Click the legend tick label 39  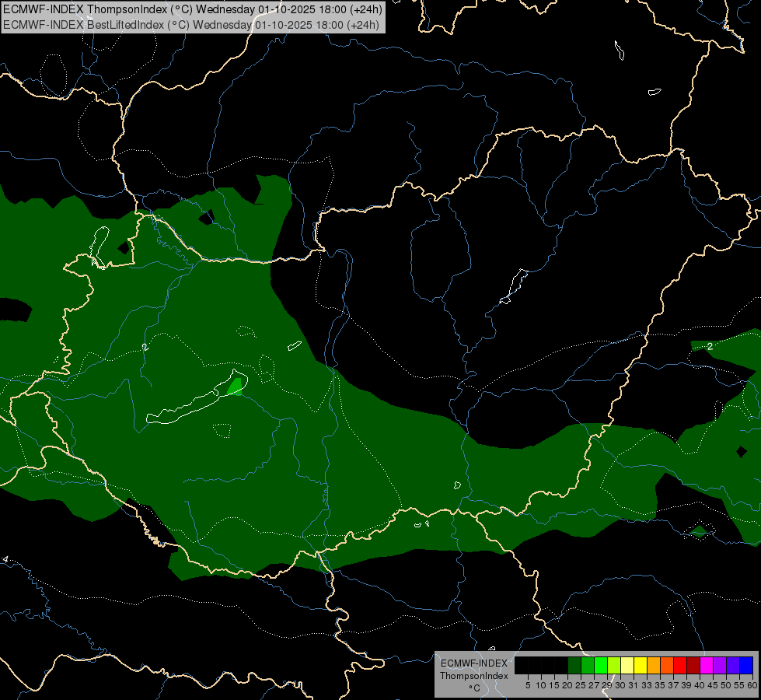coord(686,685)
